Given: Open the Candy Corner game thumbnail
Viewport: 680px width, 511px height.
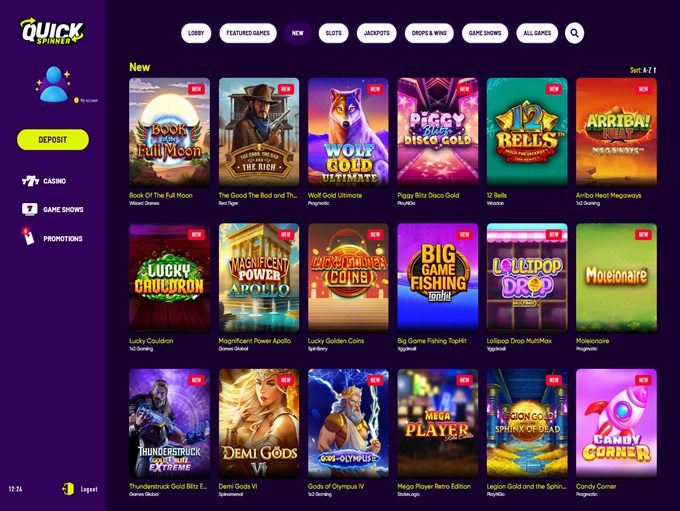Looking at the screenshot, I should [616, 423].
